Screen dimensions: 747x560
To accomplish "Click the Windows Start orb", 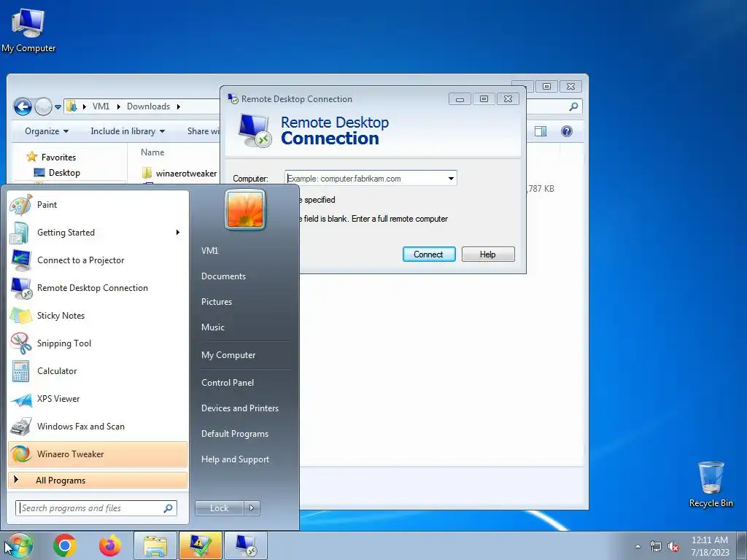I will click(18, 545).
